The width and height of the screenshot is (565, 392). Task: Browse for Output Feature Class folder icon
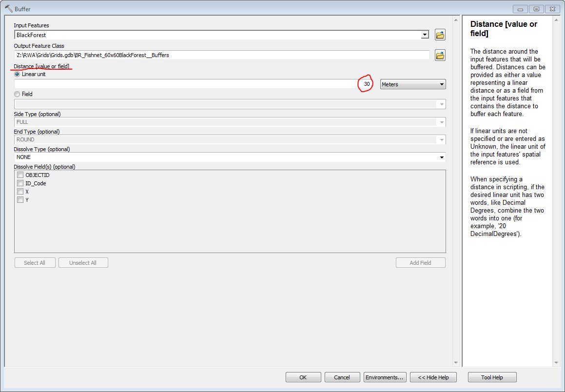coord(440,55)
